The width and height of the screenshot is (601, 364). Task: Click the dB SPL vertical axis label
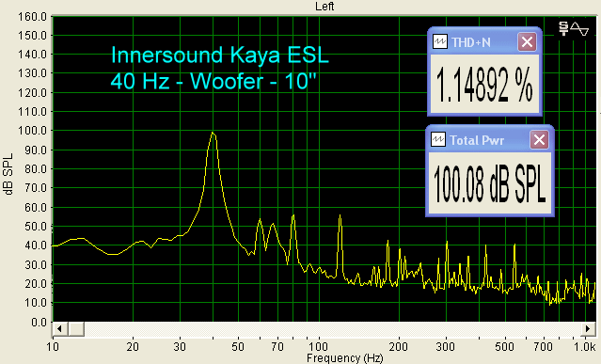click(x=8, y=174)
